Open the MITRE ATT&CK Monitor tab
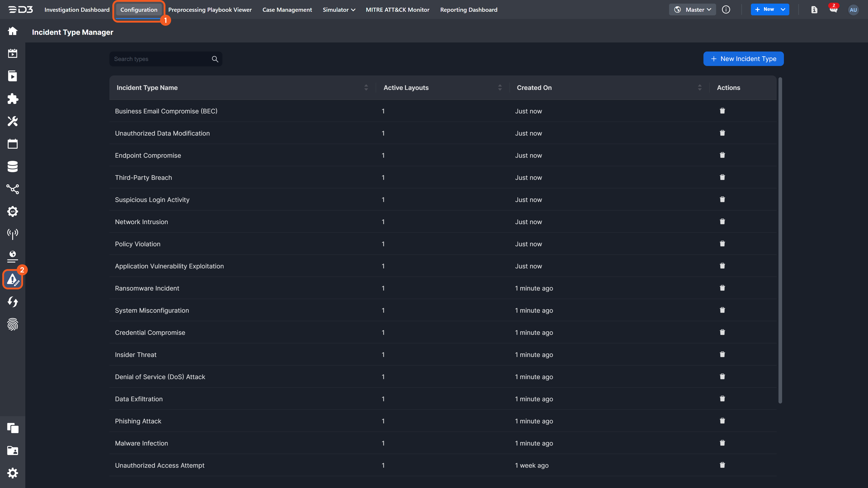The width and height of the screenshot is (868, 488). click(397, 10)
